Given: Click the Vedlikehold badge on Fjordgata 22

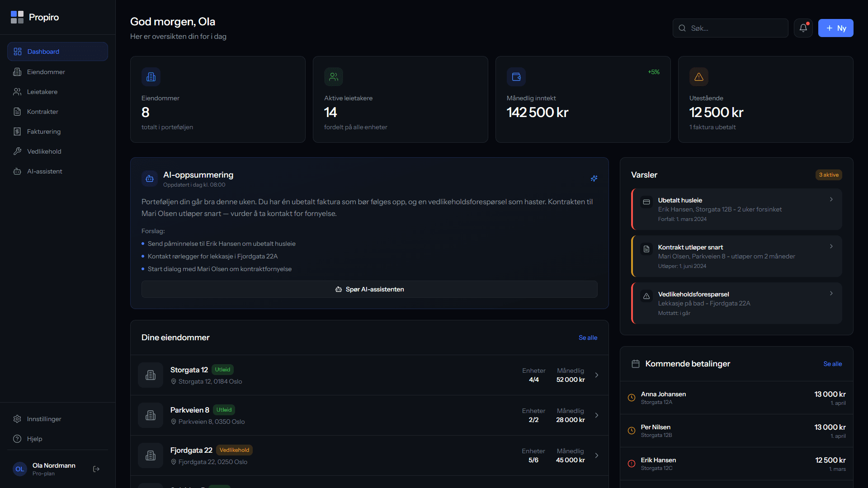Looking at the screenshot, I should click(234, 450).
